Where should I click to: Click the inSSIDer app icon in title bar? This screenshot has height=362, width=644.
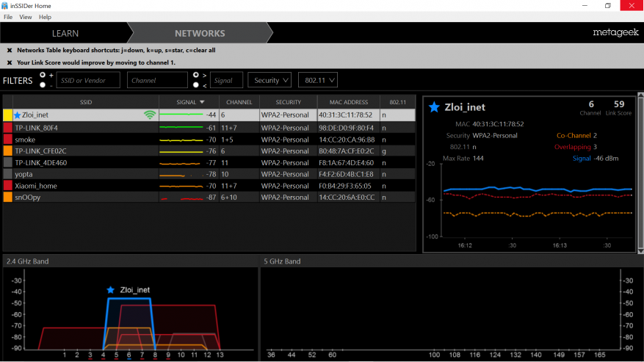[x=4, y=6]
